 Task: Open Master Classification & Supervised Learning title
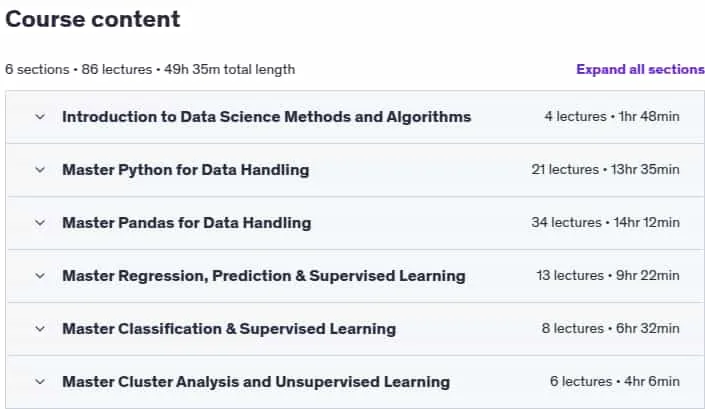229,329
